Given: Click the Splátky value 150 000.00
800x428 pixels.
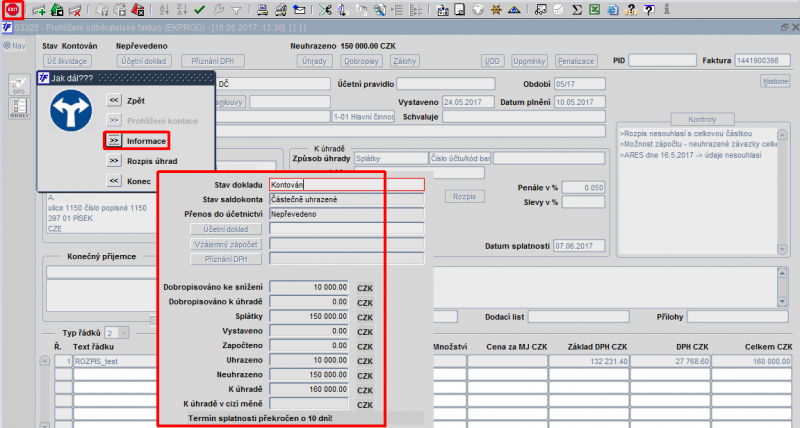Looking at the screenshot, I should (x=309, y=316).
